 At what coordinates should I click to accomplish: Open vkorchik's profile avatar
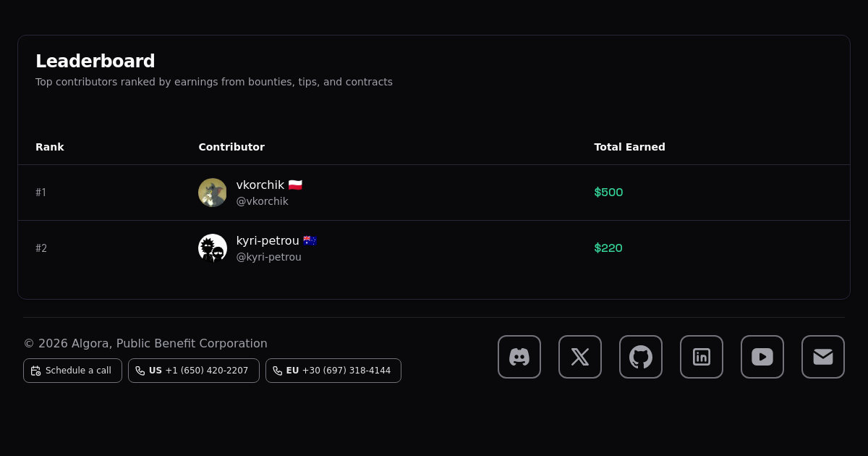(212, 193)
